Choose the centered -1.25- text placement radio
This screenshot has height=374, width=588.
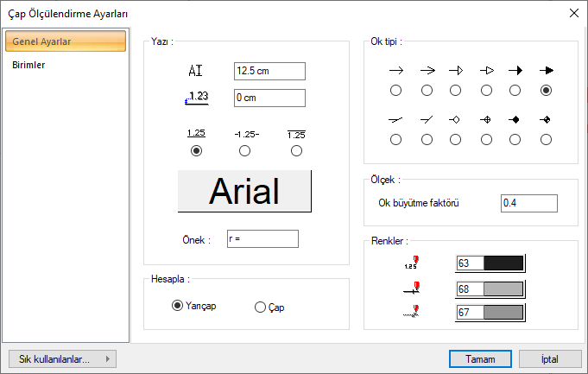(245, 151)
